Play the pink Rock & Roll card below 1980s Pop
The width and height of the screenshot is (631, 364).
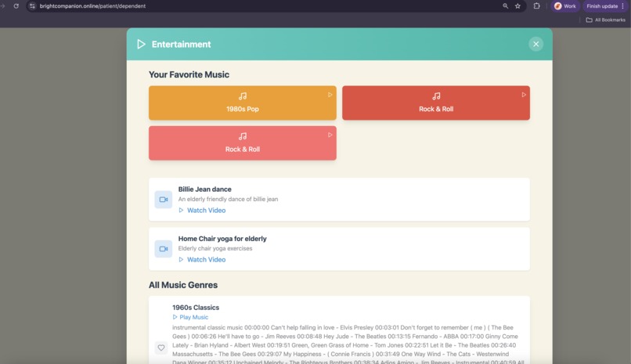click(242, 143)
